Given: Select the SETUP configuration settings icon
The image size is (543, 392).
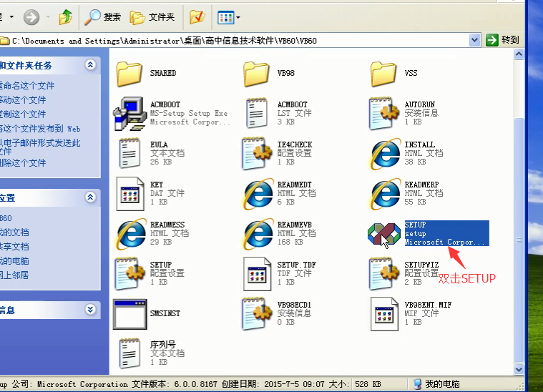Looking at the screenshot, I should tap(129, 273).
